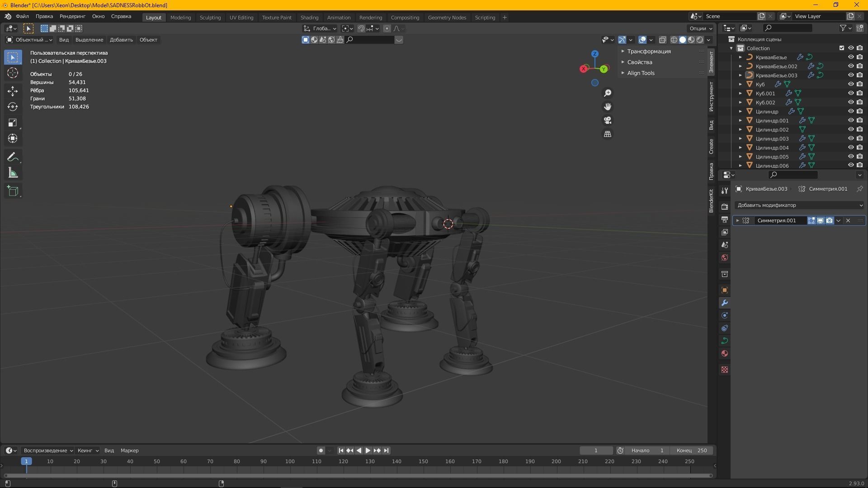The width and height of the screenshot is (868, 488).
Task: Select the Move tool in the left toolbar
Action: 13,91
